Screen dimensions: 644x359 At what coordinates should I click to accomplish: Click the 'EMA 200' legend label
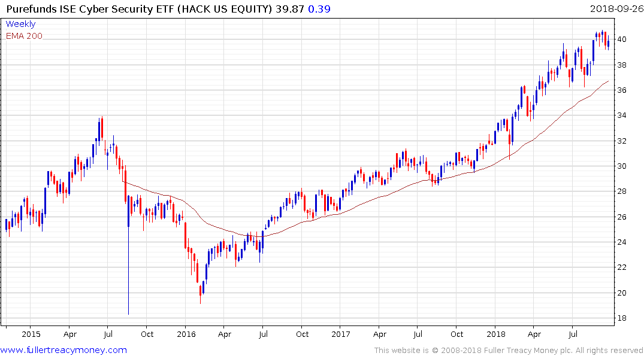[x=24, y=36]
